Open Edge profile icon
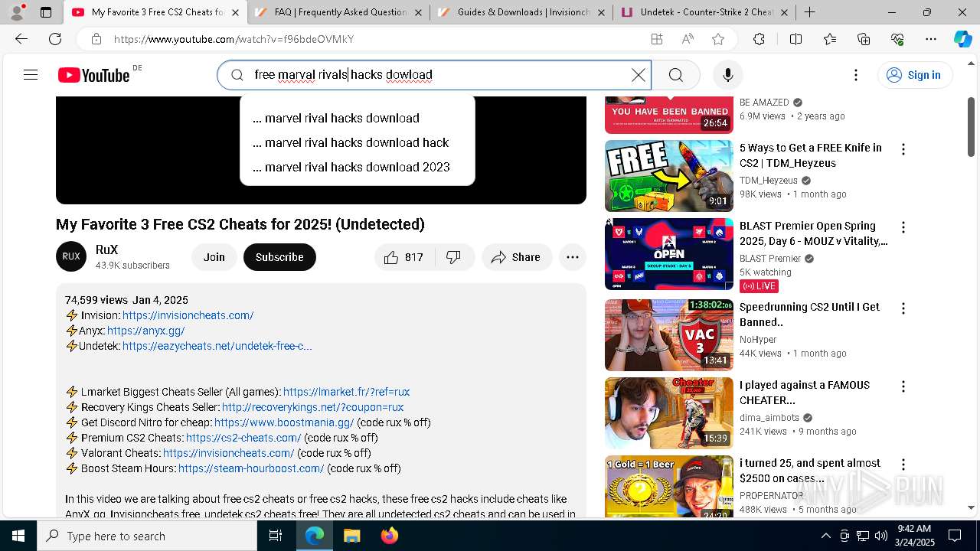The image size is (980, 551). pyautogui.click(x=17, y=11)
